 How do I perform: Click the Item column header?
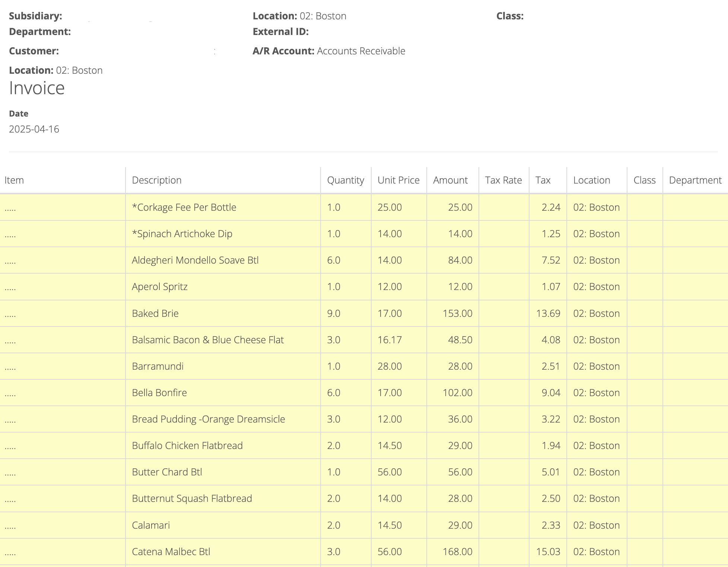[x=14, y=180]
